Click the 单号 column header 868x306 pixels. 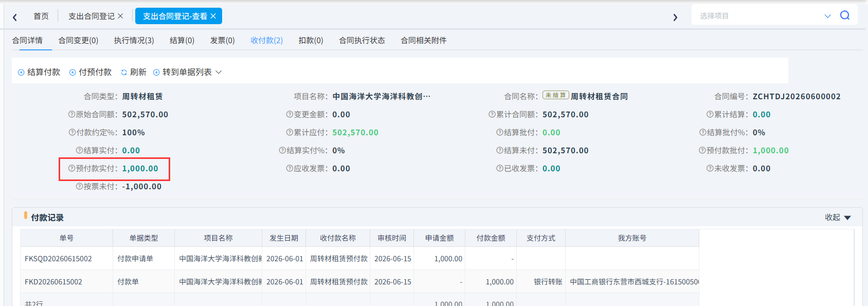point(66,238)
